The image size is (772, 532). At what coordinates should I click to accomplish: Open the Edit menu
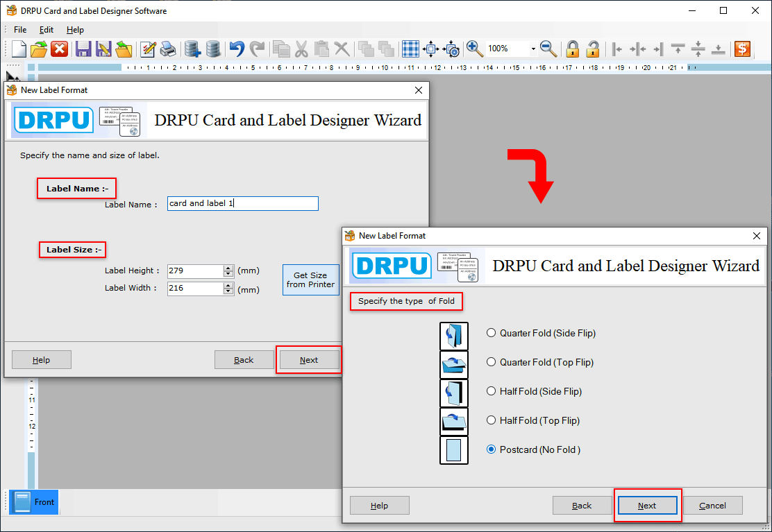coord(47,30)
